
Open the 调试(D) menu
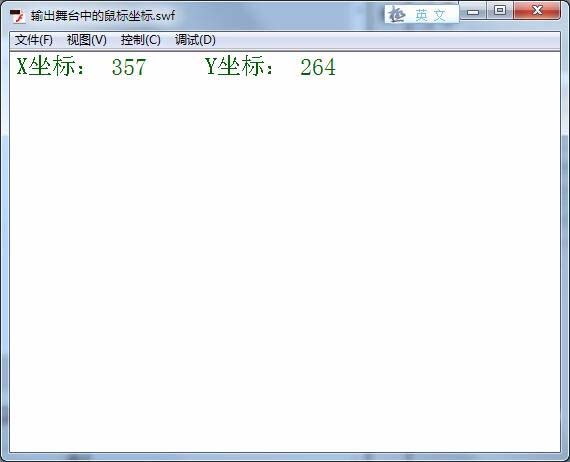click(195, 40)
